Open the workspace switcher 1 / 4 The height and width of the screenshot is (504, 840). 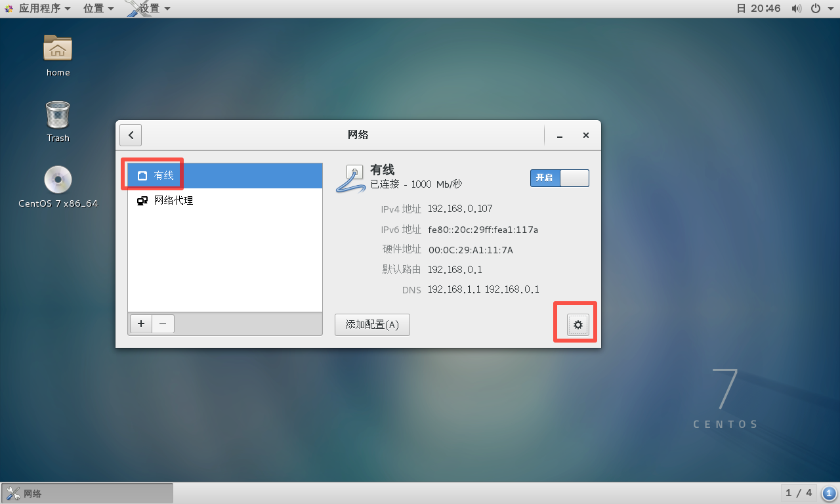click(799, 493)
